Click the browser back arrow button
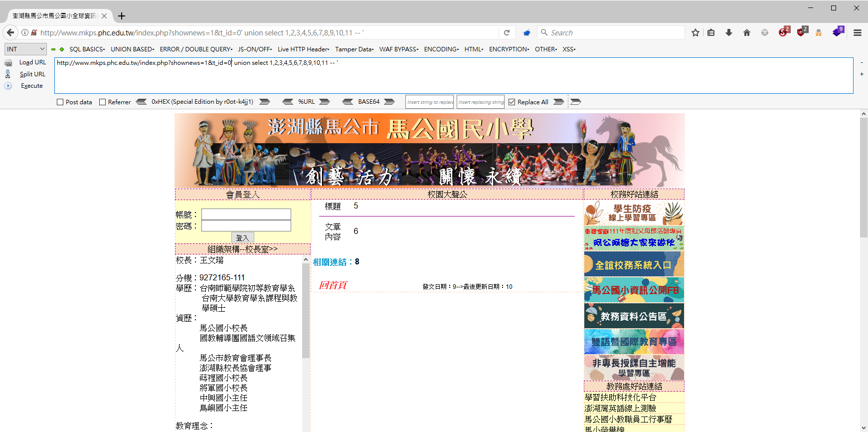868x432 pixels. pos(10,32)
